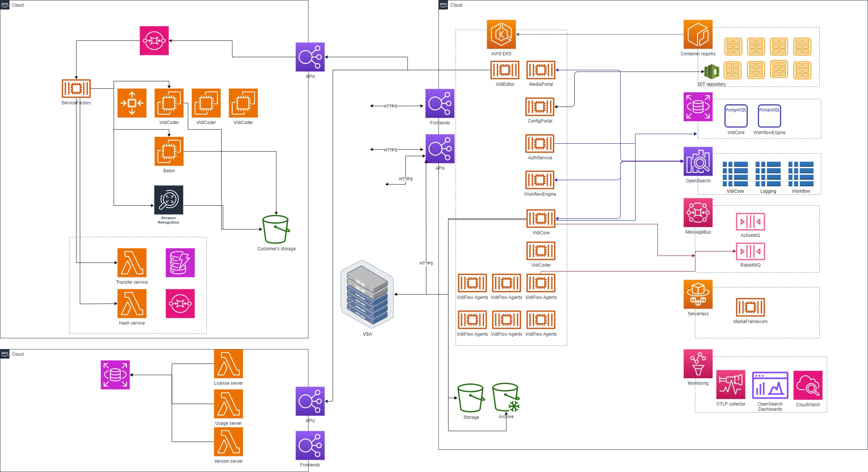Select the CloudWatch icon
This screenshot has width=868, height=472.
tap(808, 385)
